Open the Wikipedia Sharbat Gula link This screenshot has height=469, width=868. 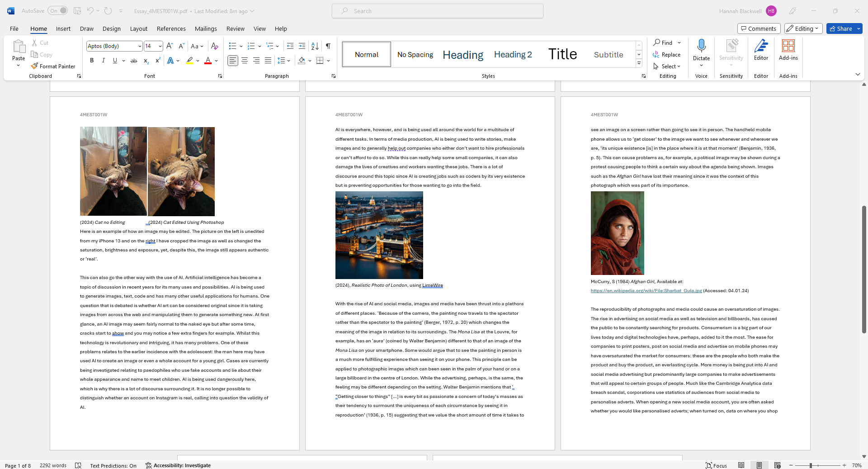pyautogui.click(x=646, y=291)
